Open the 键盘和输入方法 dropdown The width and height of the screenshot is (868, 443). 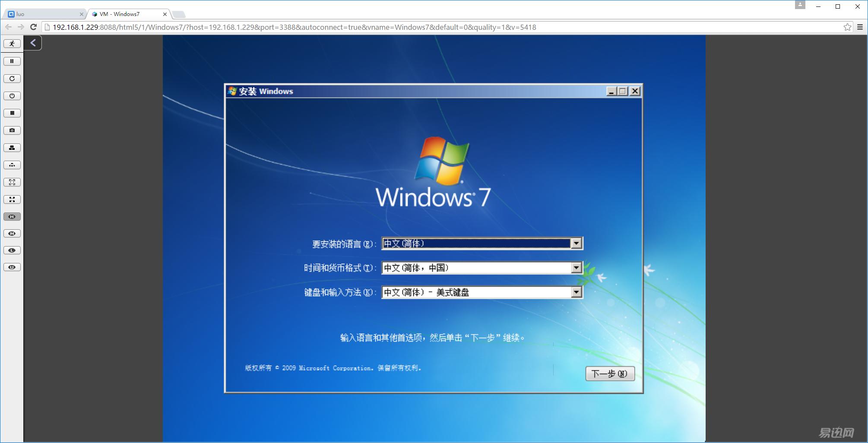tap(576, 292)
